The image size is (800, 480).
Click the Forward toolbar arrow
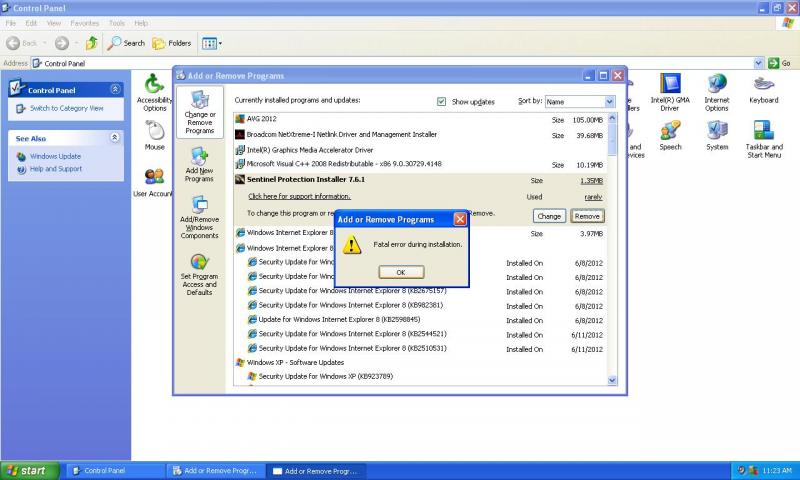point(61,43)
